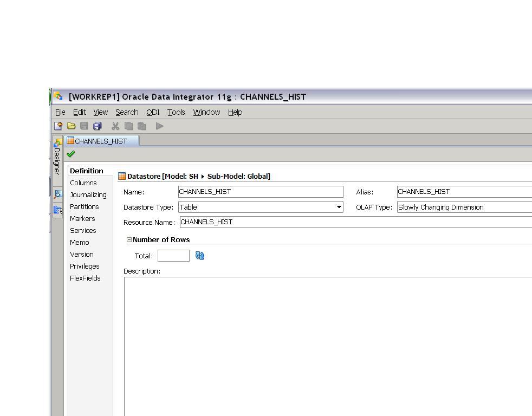Select the FlexFields section
The height and width of the screenshot is (416, 532).
tap(85, 278)
